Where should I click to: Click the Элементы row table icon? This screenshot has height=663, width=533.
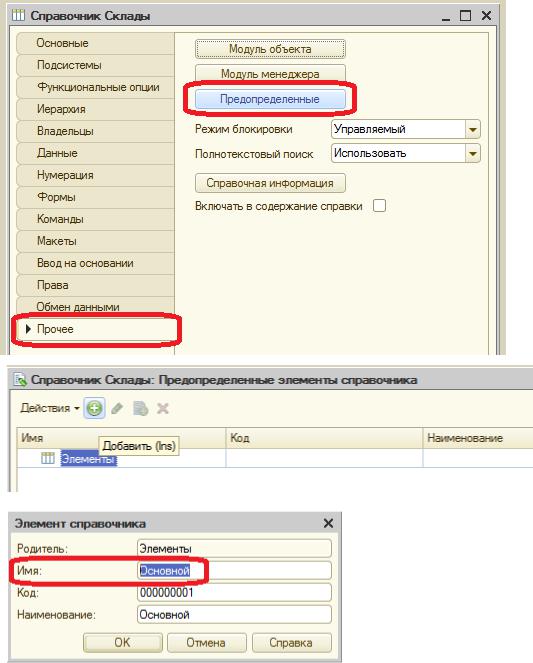pos(48,458)
